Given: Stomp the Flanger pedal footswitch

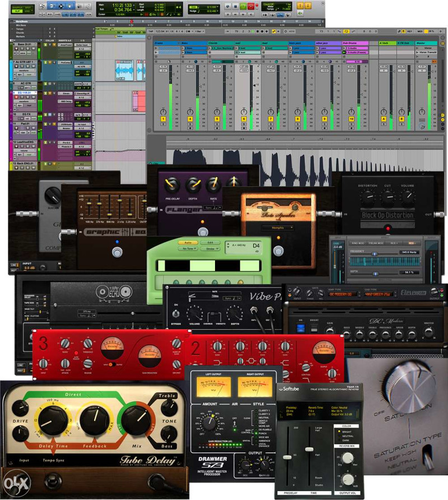Looking at the screenshot, I should pyautogui.click(x=203, y=232).
